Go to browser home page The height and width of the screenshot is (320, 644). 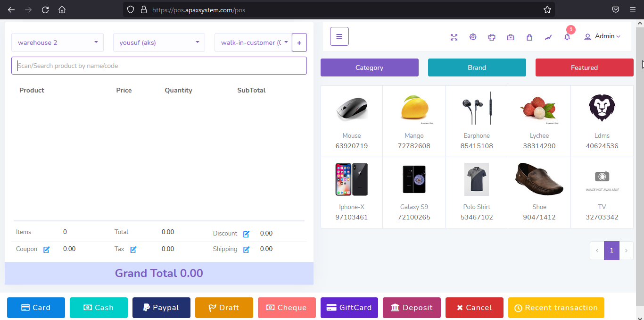tap(62, 9)
